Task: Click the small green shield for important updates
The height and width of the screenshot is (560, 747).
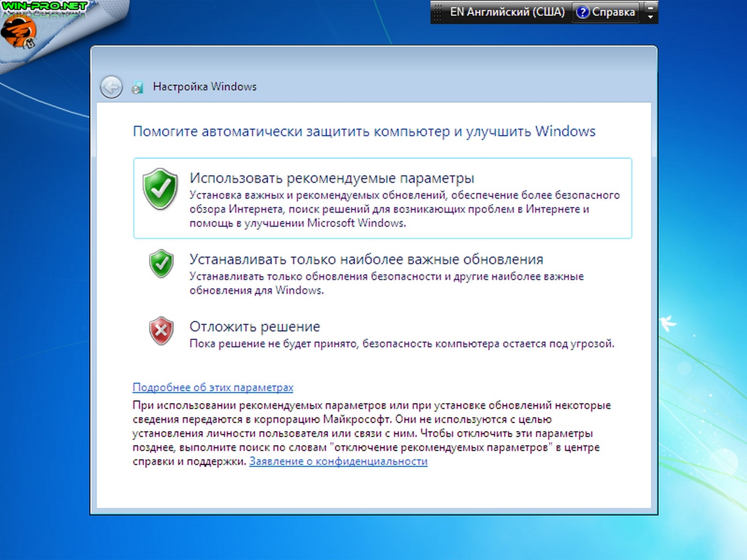Action: click(161, 264)
